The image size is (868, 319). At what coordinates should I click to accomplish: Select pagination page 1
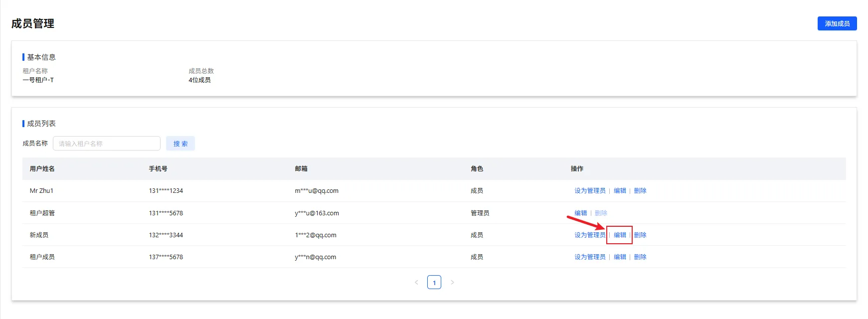[434, 283]
